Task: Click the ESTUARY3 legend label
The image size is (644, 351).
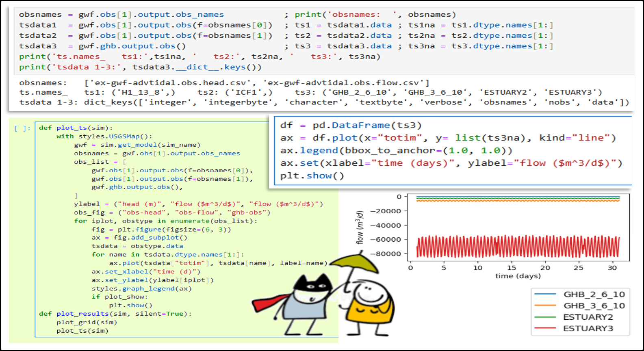Action: [588, 329]
